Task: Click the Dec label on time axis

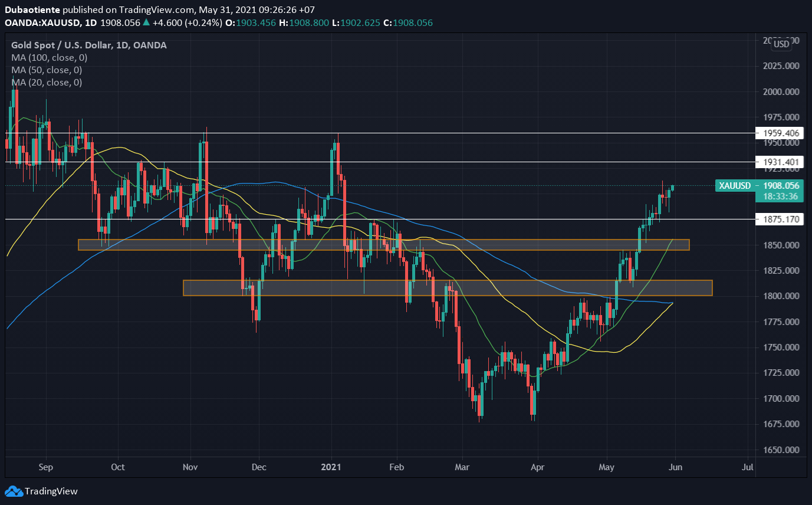Action: click(259, 467)
